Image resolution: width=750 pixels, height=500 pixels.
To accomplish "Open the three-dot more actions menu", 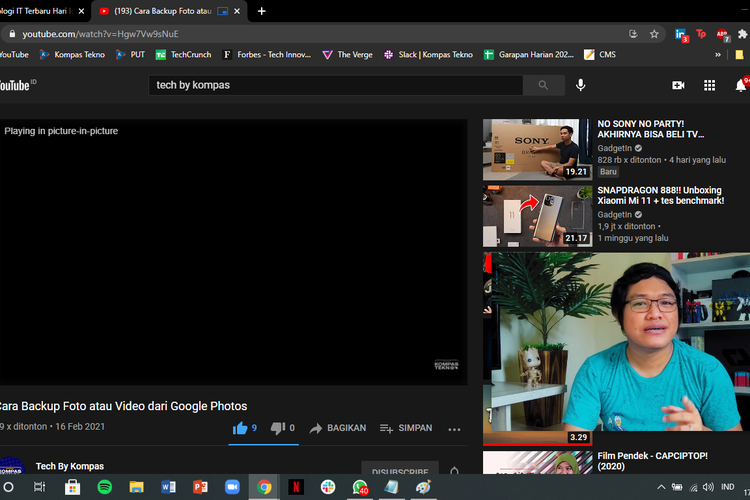I will tap(454, 429).
